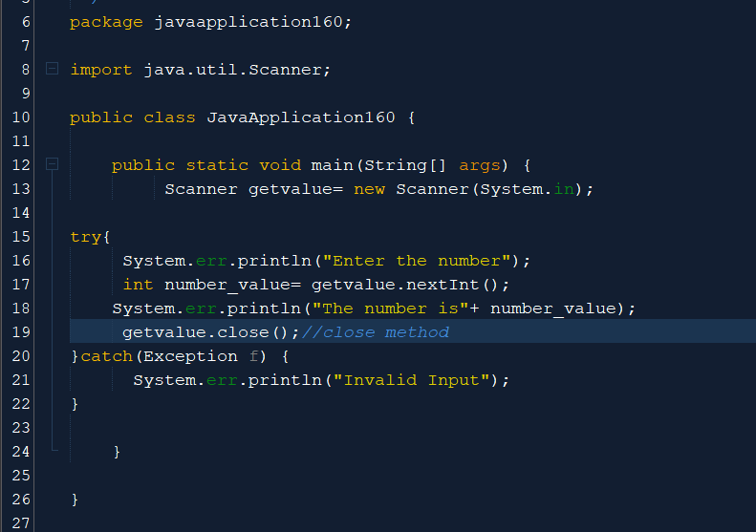Click 'Exception' type on line 20

coord(190,356)
